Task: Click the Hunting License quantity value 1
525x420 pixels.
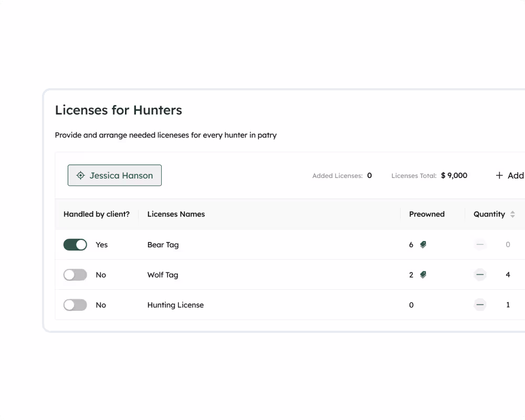Action: pos(508,305)
